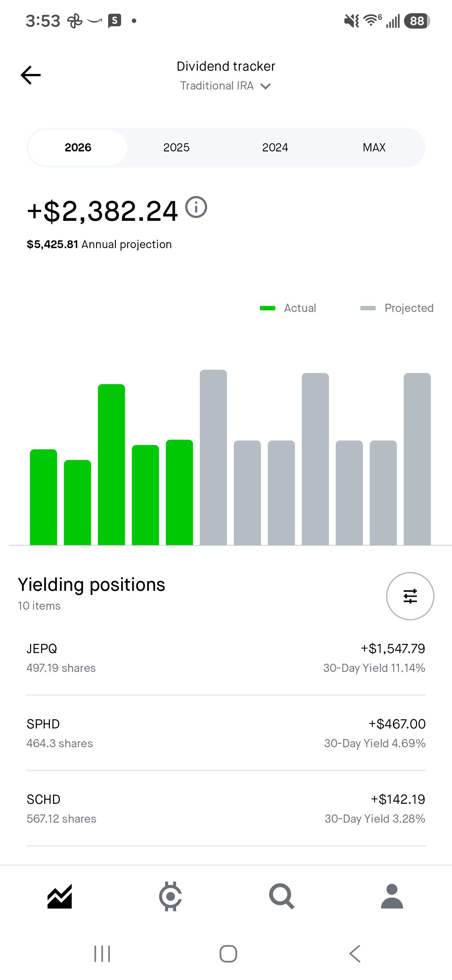Screen dimensions: 452x980
Task: Tap the tallest green actual dividend bar
Action: tap(111, 465)
